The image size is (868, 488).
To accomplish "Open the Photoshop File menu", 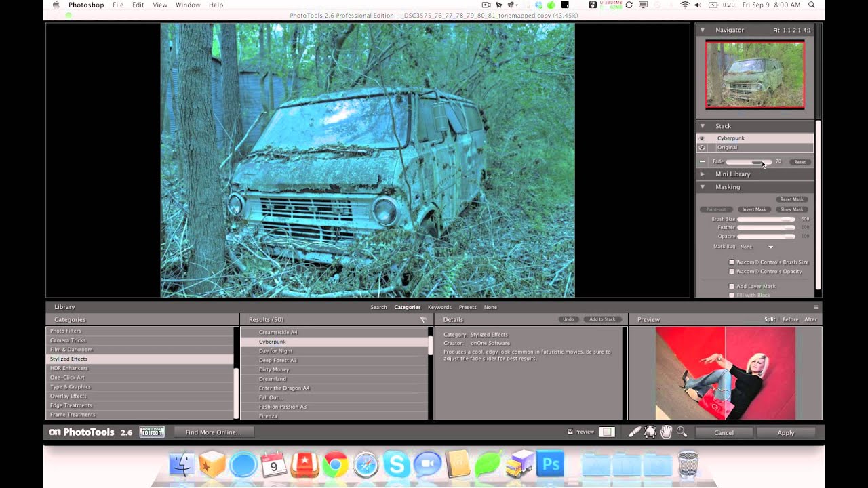I will (x=118, y=5).
